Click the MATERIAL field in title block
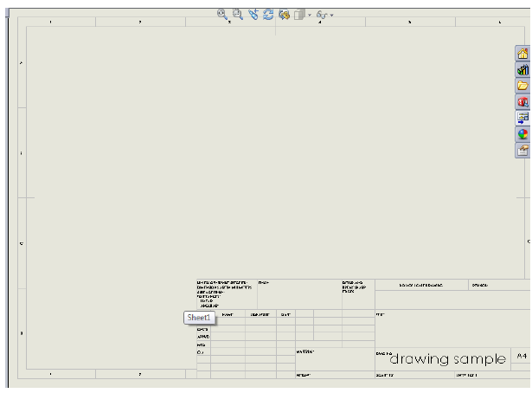This screenshot has height=393, width=532. (305, 352)
